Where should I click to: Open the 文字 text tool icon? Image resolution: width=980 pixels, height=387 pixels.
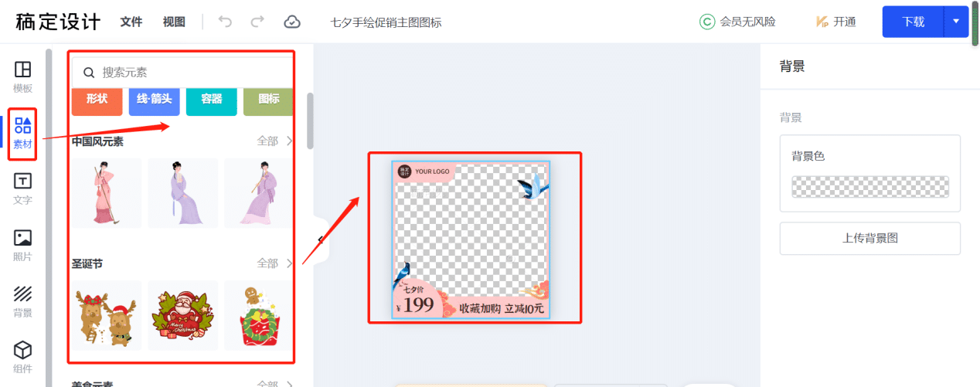(22, 189)
